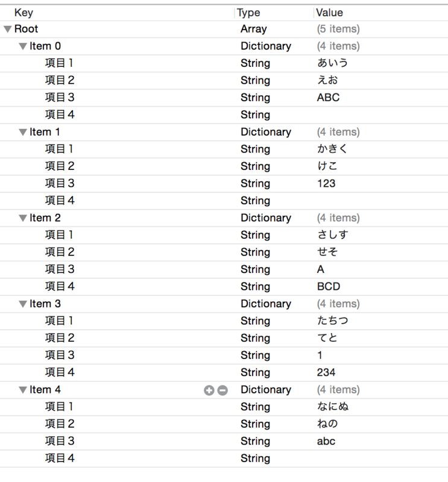Select the 123 value in Item 1
The height and width of the screenshot is (482, 448).
[326, 184]
